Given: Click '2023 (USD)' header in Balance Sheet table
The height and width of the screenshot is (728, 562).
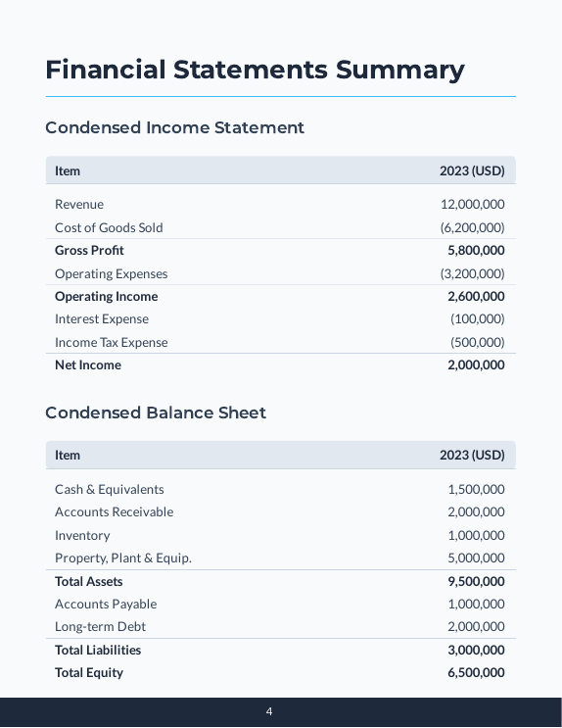Looking at the screenshot, I should [472, 455].
